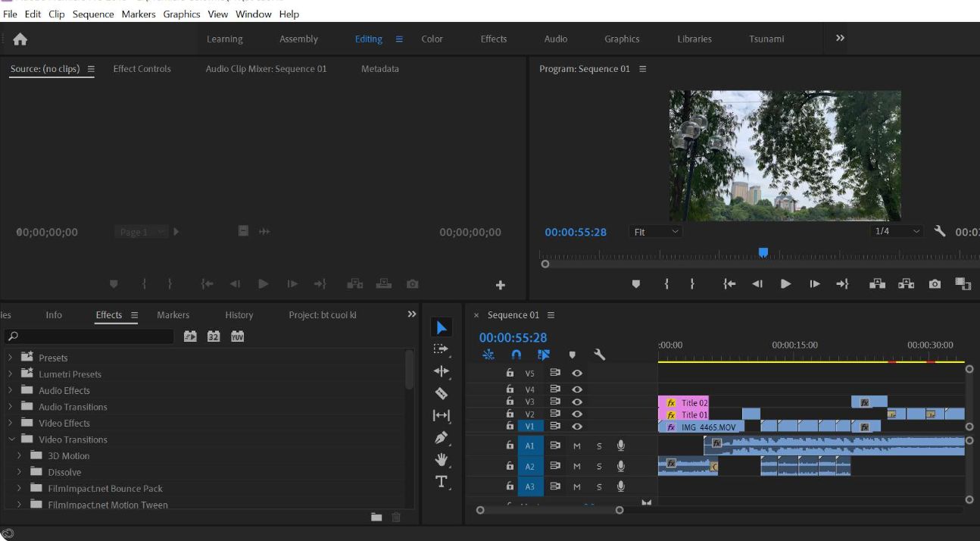Screen dimensions: 980x541
Task: Click the Effects panel search field
Action: click(89, 336)
